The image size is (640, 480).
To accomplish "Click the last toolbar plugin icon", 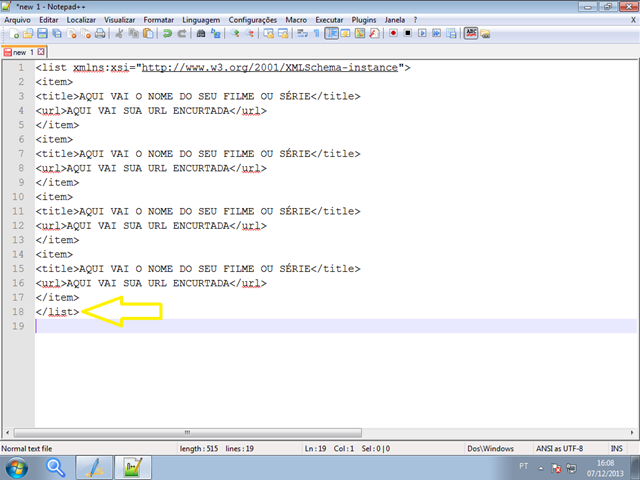I will click(x=485, y=34).
